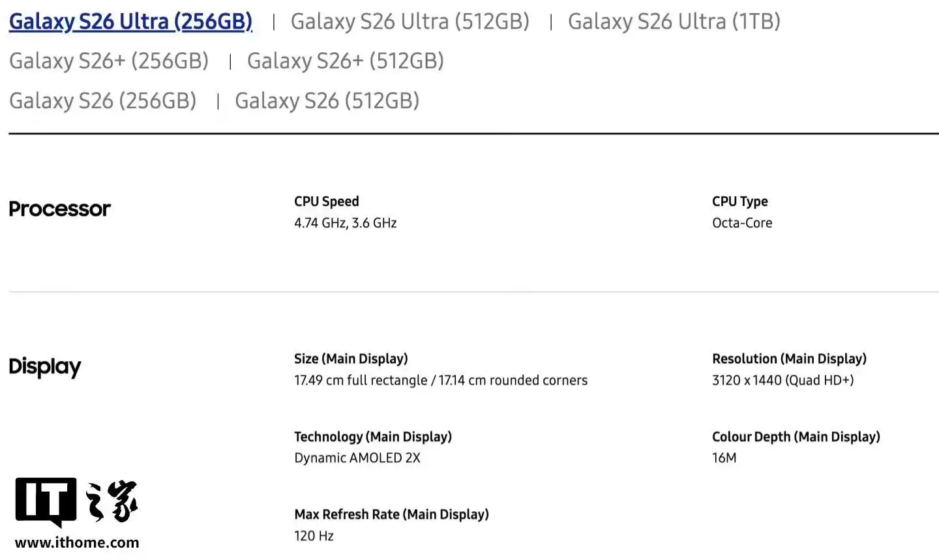View Galaxy S26 Ultra (1TB) specifications
The height and width of the screenshot is (560, 939).
tap(674, 21)
